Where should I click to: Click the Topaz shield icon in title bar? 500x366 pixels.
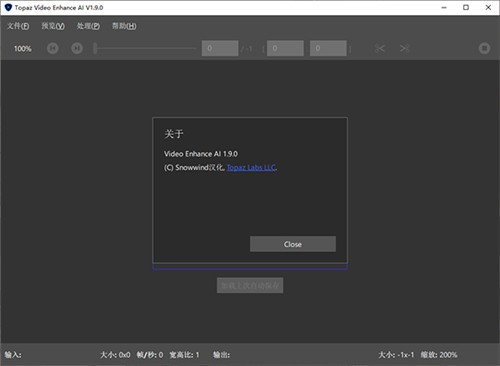tap(8, 7)
